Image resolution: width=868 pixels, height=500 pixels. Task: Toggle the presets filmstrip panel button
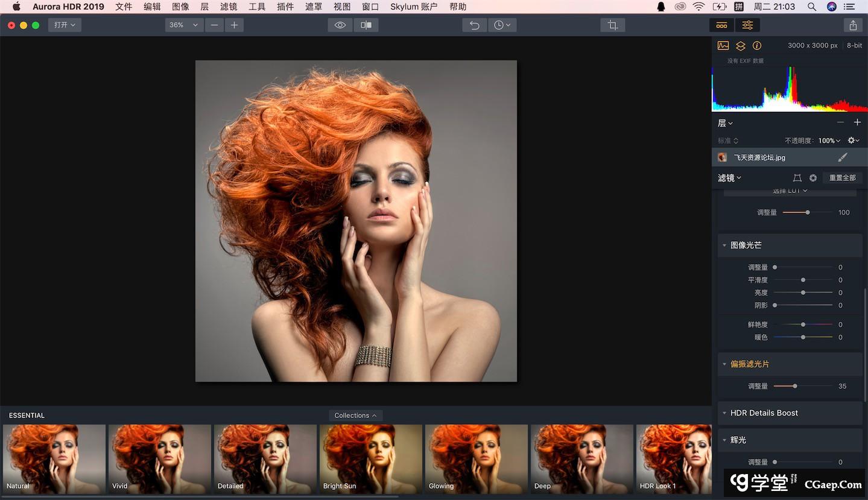tap(721, 25)
